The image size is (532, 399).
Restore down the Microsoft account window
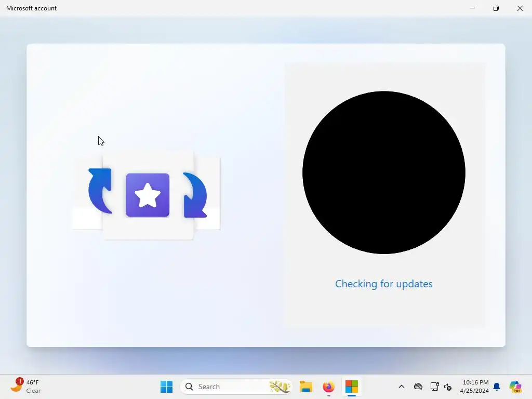[x=496, y=8]
